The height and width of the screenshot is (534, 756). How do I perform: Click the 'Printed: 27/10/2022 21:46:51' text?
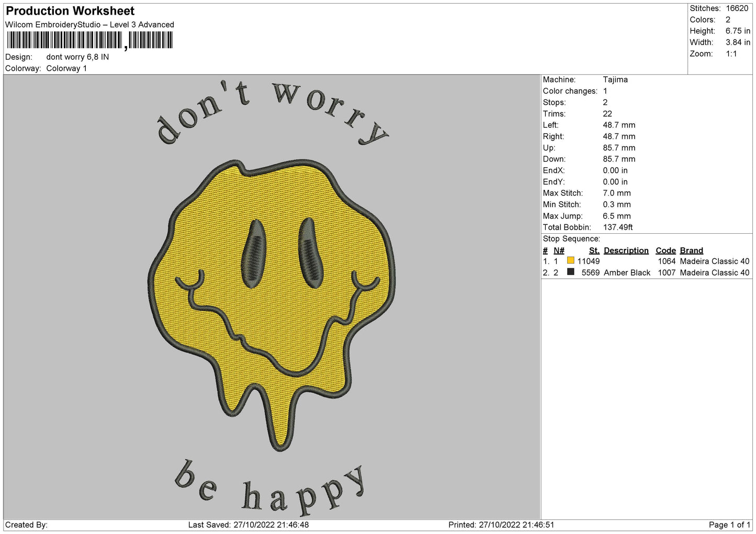click(501, 525)
